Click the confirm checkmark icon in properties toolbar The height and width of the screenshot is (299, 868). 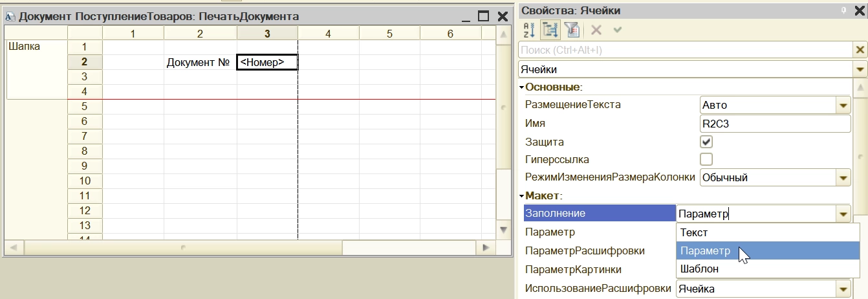click(x=617, y=29)
